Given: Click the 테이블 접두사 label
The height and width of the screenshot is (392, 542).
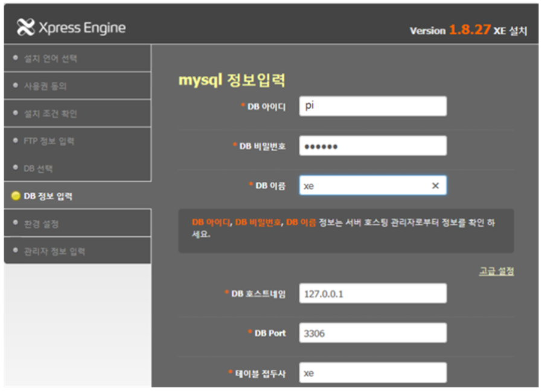Looking at the screenshot, I should click(x=260, y=374).
